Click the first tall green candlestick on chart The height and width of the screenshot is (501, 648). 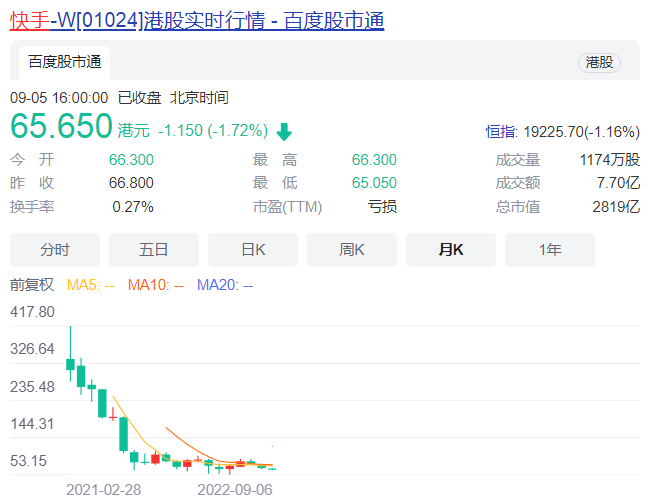click(70, 364)
